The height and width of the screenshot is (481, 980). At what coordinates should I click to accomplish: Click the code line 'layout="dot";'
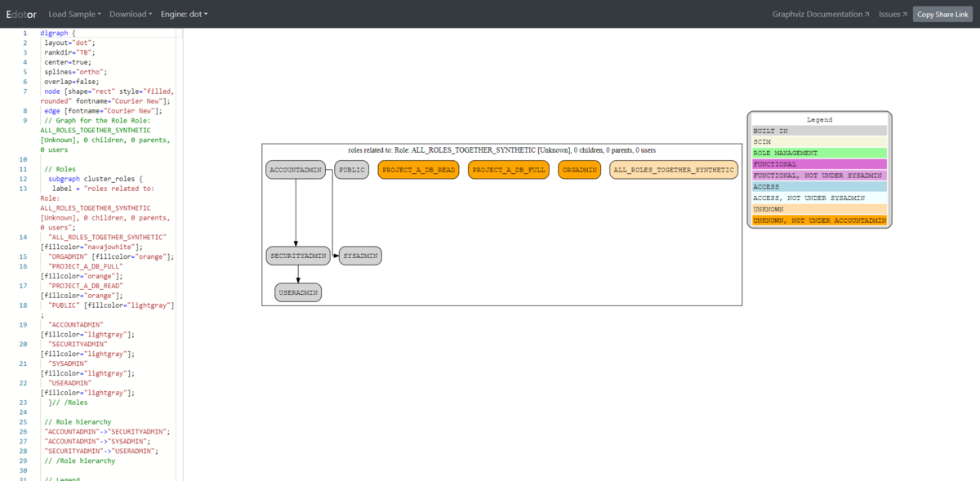pos(69,42)
